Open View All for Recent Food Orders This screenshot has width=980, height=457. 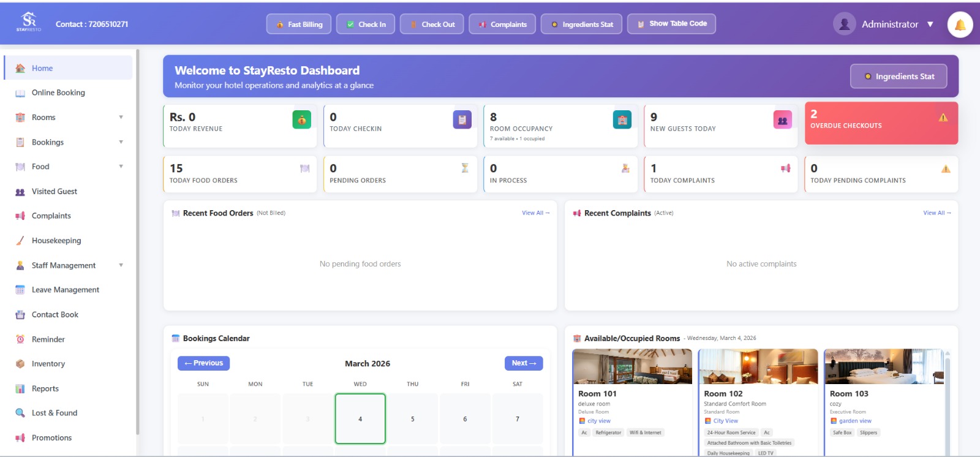536,213
